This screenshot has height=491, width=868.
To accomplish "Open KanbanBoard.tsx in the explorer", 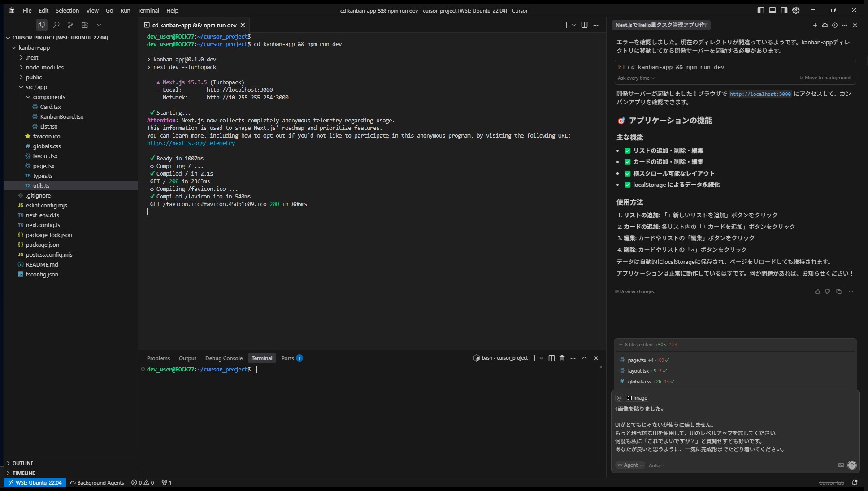I will click(x=61, y=116).
